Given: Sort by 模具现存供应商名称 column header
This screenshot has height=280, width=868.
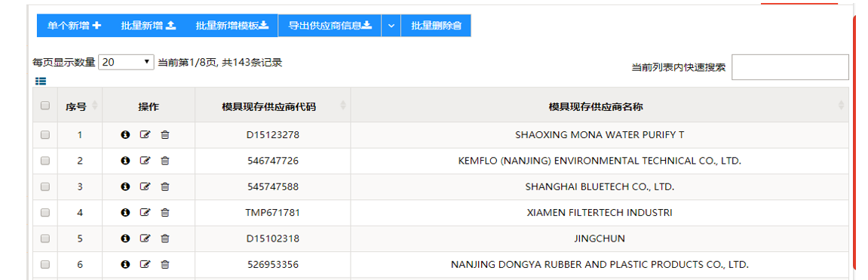Looking at the screenshot, I should click(600, 106).
